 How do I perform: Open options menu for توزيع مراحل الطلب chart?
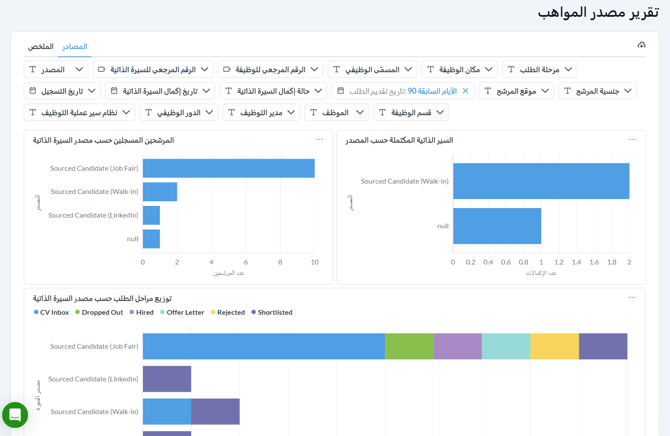pos(632,298)
